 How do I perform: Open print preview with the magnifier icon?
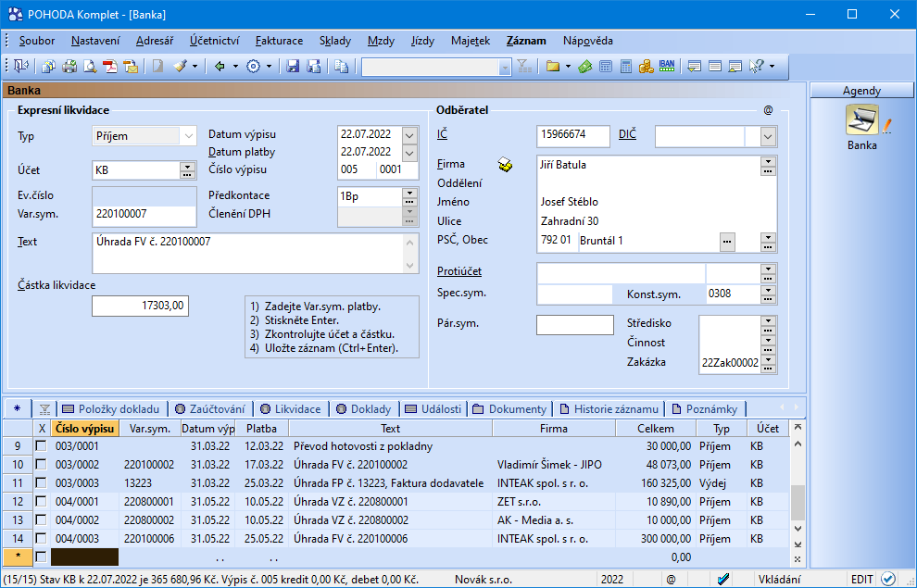click(90, 67)
